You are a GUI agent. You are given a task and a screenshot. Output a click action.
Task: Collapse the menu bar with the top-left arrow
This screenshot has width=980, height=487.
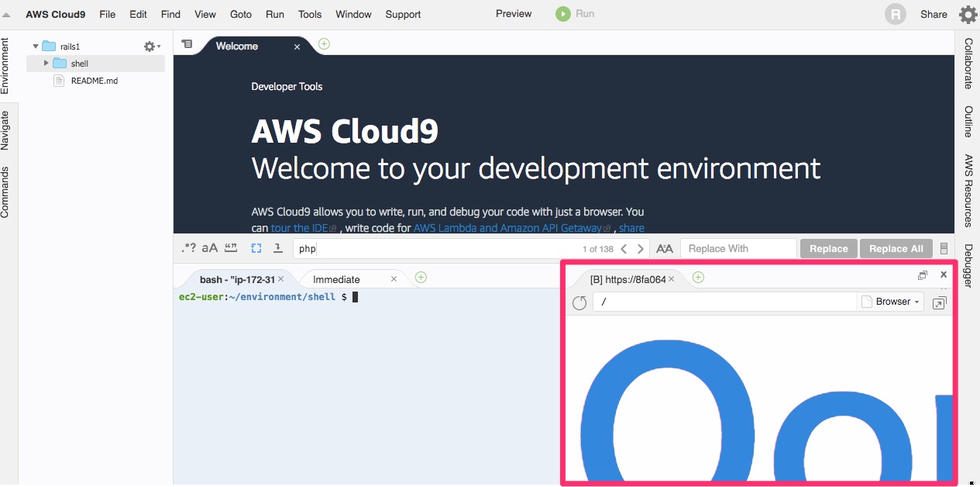tap(7, 15)
